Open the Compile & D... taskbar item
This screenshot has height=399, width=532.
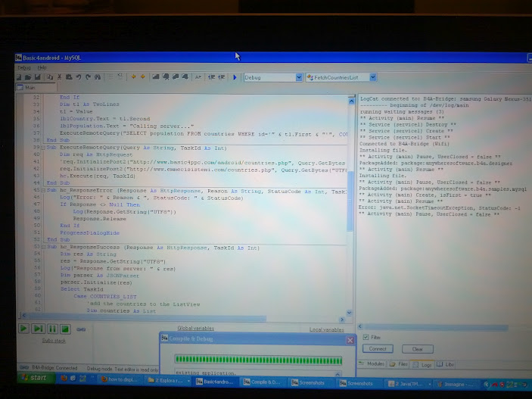point(262,382)
